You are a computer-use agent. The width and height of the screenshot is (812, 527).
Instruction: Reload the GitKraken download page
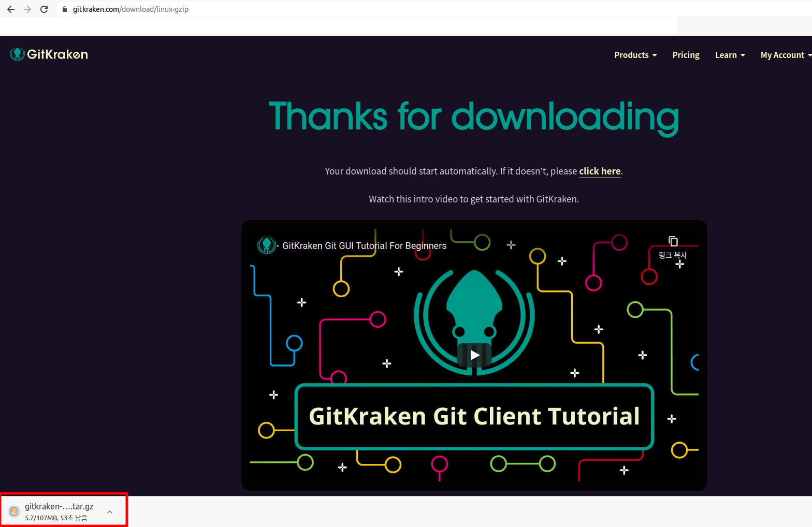pos(44,9)
